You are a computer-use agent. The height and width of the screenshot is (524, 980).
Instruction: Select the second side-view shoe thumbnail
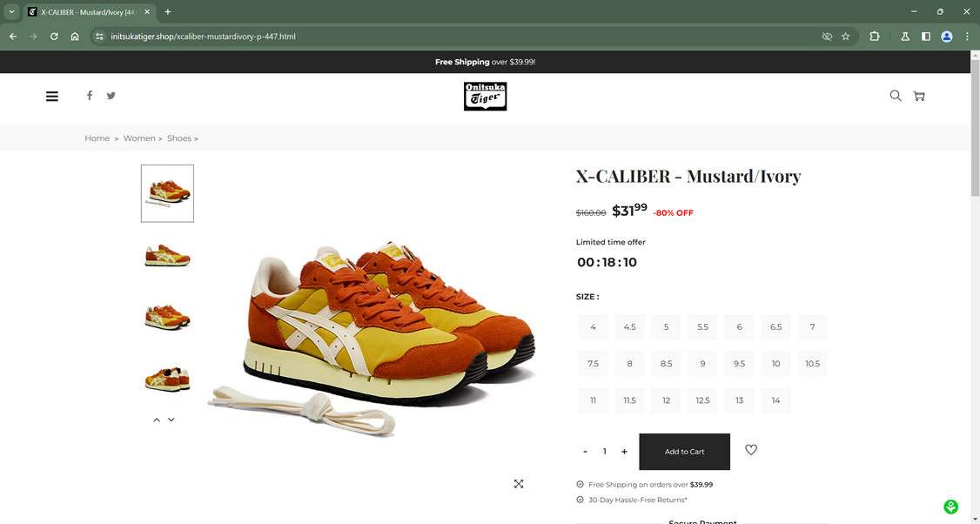[167, 255]
